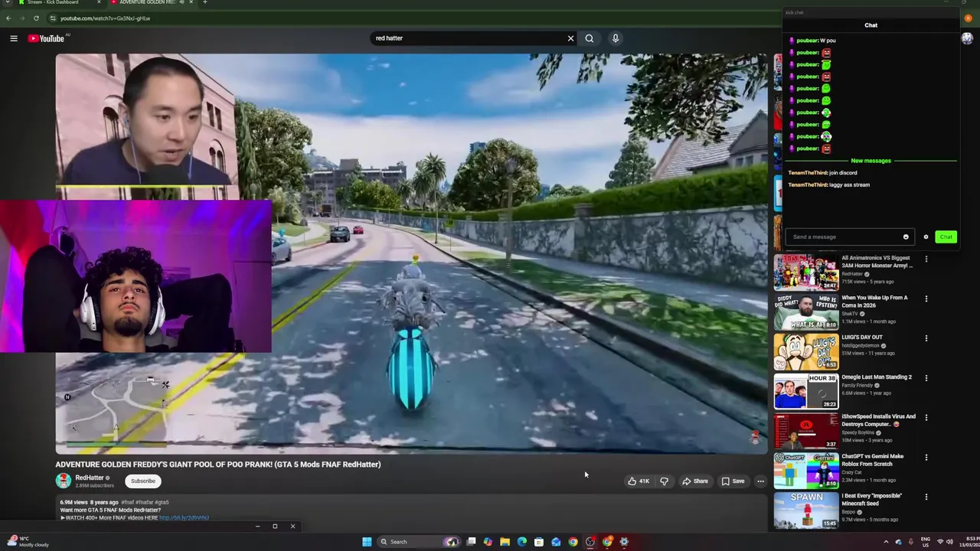Open 'All Animatronics VS Biggest 3AM Horror Monster Army' thumbnail
Screen dimensions: 980x551
point(805,272)
